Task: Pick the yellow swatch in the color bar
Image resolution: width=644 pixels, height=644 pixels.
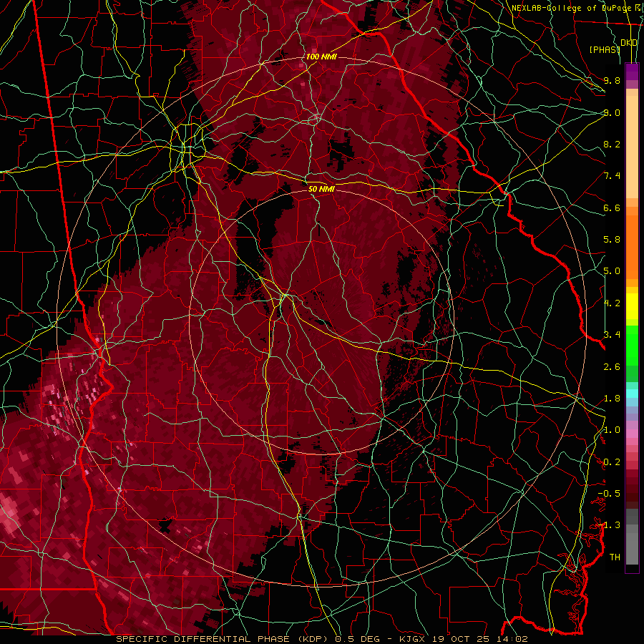Action: (632, 306)
